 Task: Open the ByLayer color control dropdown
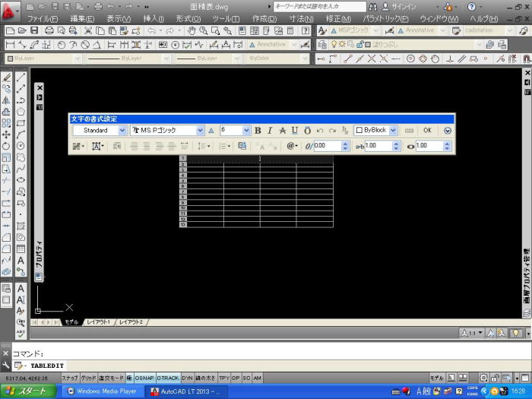coord(78,59)
